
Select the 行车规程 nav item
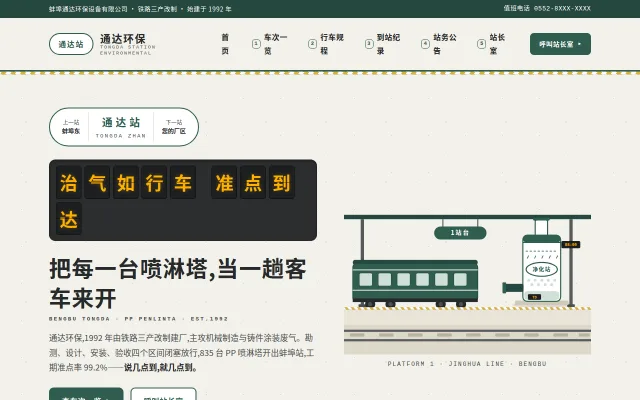click(326, 44)
